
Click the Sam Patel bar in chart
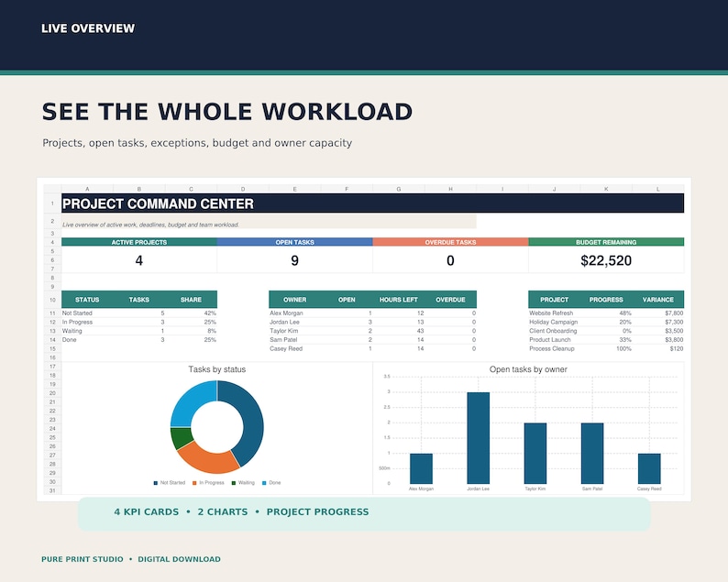point(592,454)
